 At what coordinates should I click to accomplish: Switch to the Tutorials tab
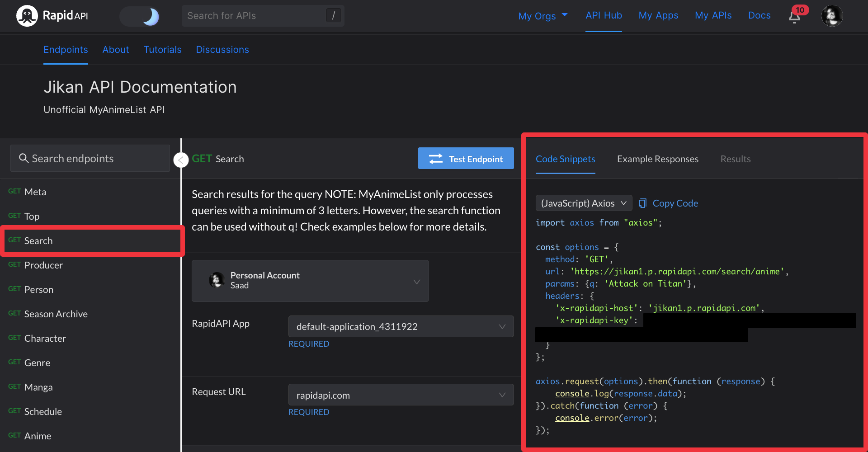[162, 50]
